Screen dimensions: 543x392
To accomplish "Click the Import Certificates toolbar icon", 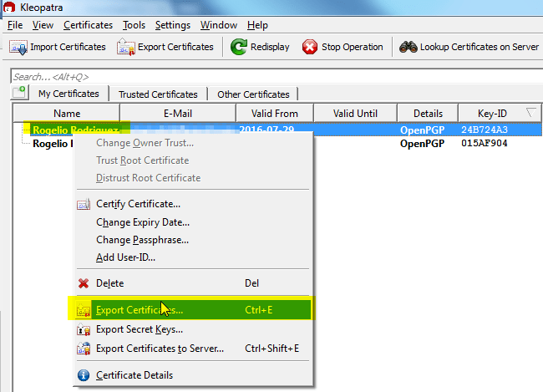I will tap(18, 47).
